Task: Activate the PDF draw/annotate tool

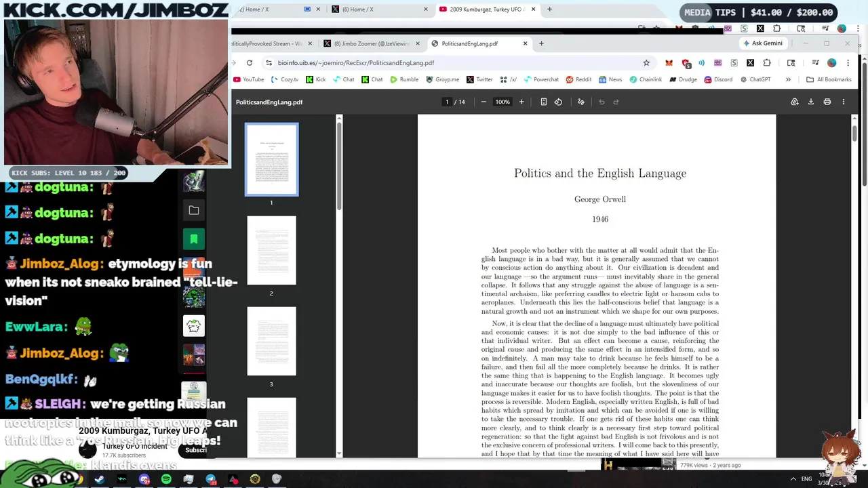Action: 581,102
